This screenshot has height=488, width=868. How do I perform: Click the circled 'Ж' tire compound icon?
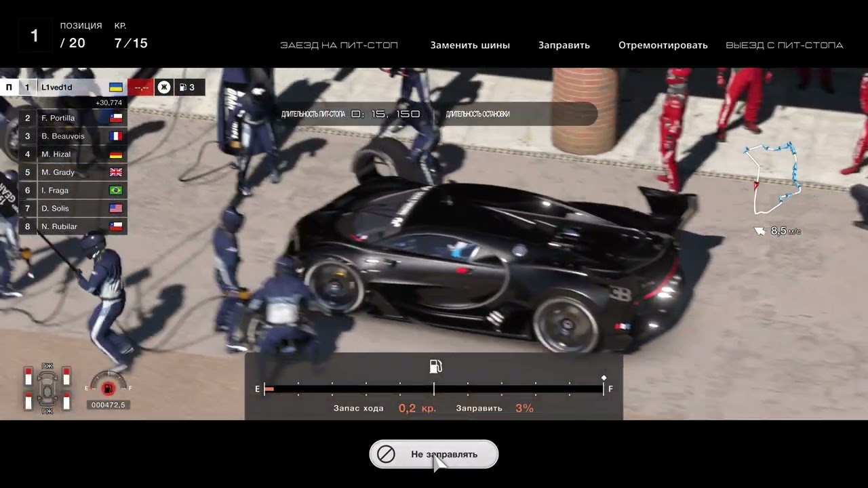[164, 87]
